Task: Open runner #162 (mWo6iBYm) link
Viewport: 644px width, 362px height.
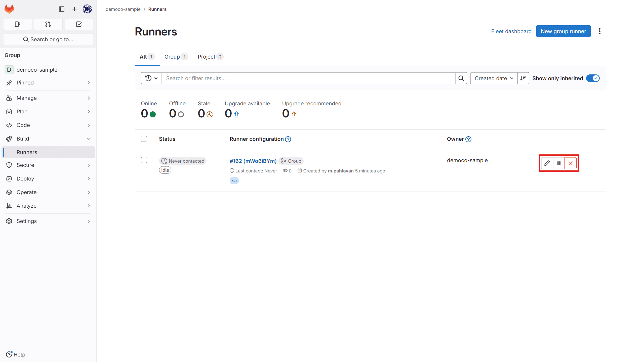Action: pyautogui.click(x=253, y=161)
